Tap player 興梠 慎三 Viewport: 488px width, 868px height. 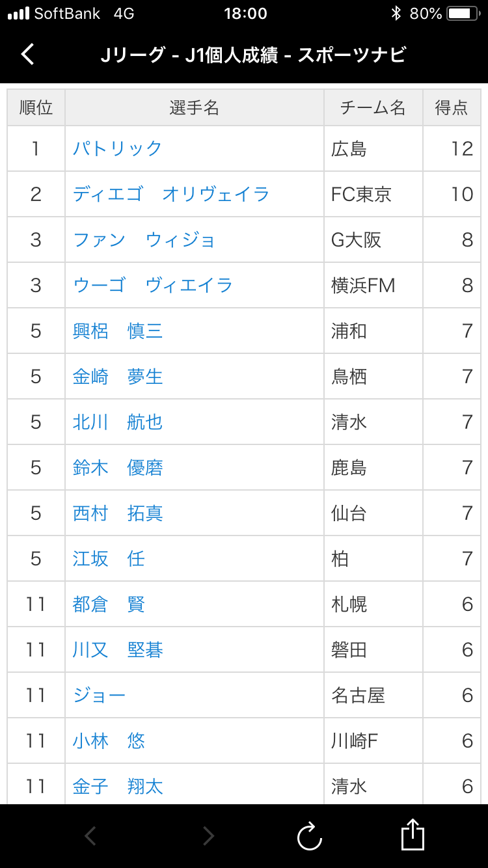click(118, 331)
